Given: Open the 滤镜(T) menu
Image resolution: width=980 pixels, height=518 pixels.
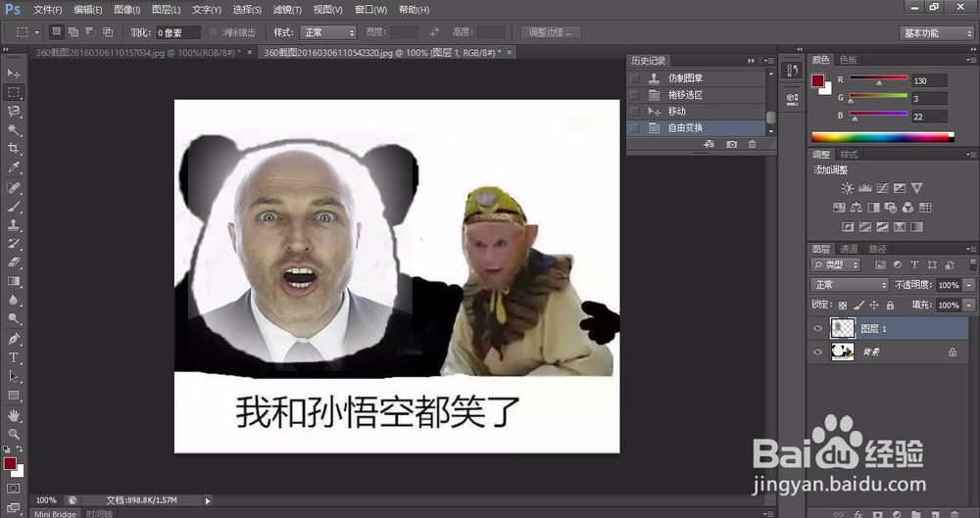Looking at the screenshot, I should (287, 10).
